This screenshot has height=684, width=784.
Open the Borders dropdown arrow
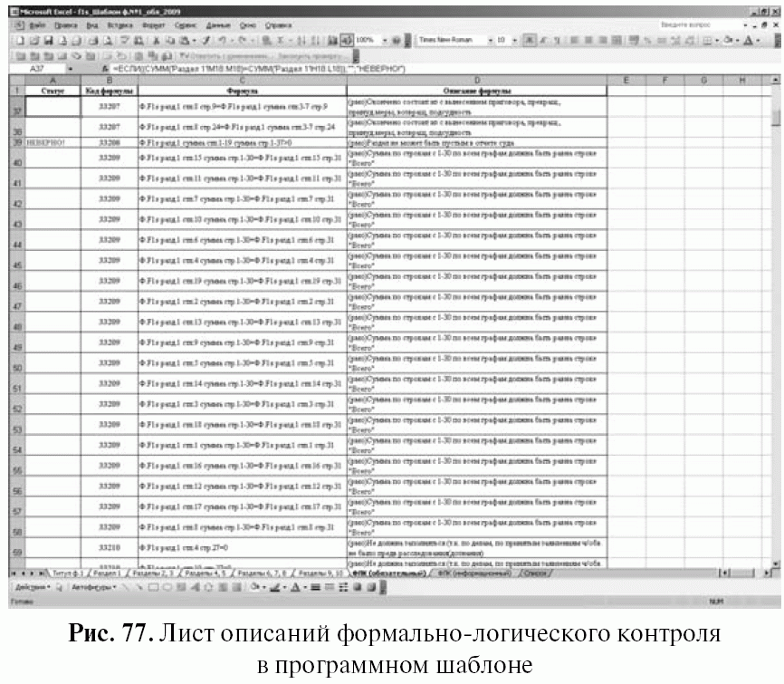click(x=716, y=41)
